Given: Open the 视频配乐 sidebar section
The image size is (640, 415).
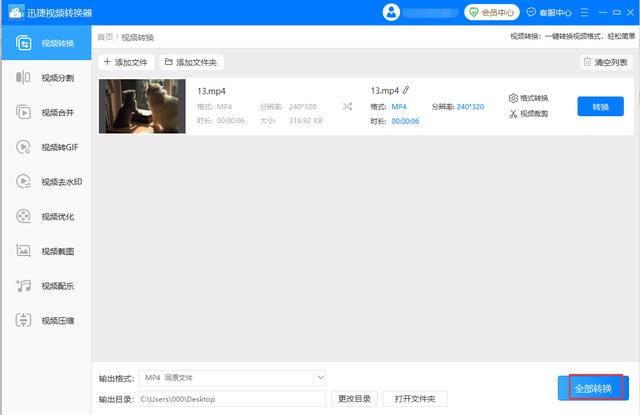Looking at the screenshot, I should click(x=47, y=286).
